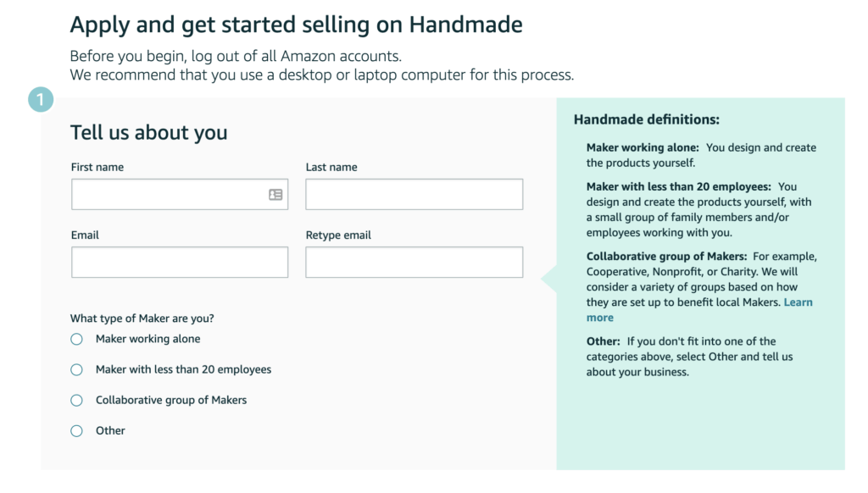Click the 'First name' field label
The height and width of the screenshot is (493, 868).
(x=97, y=167)
